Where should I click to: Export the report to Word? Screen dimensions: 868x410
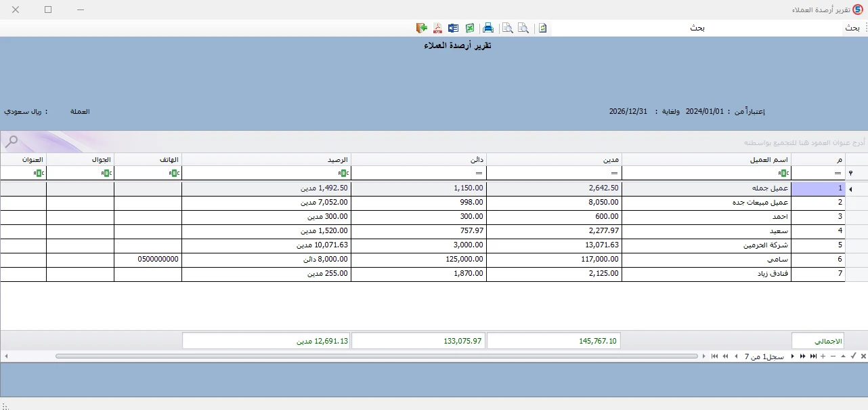coord(454,28)
